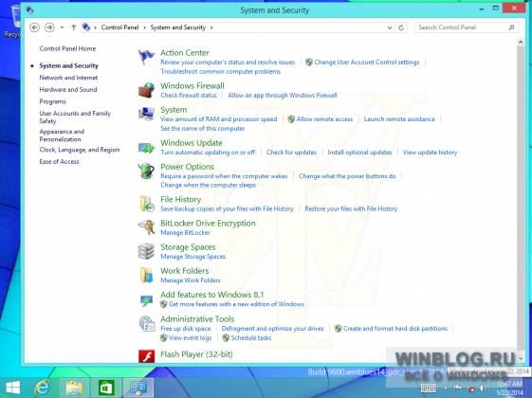Click the search magnifier icon
Viewport: 532px width, 398px height.
point(511,27)
